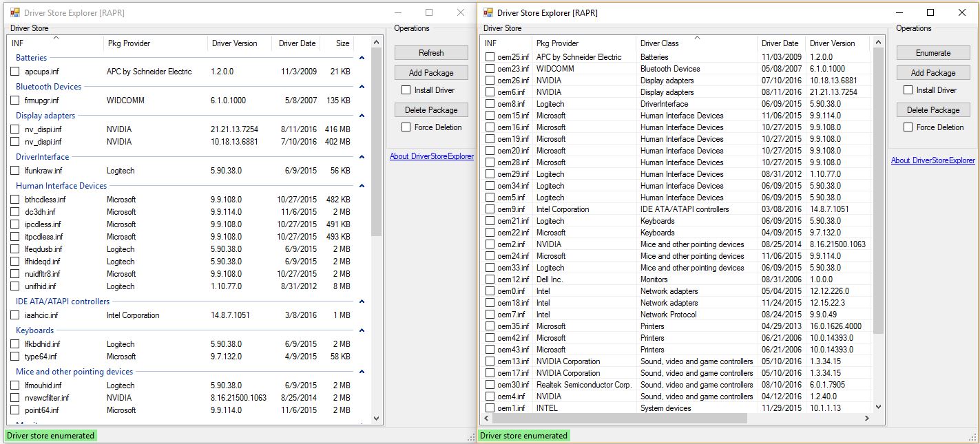Collapse the Display adapters group chevron
The height and width of the screenshot is (444, 980).
coord(362,116)
